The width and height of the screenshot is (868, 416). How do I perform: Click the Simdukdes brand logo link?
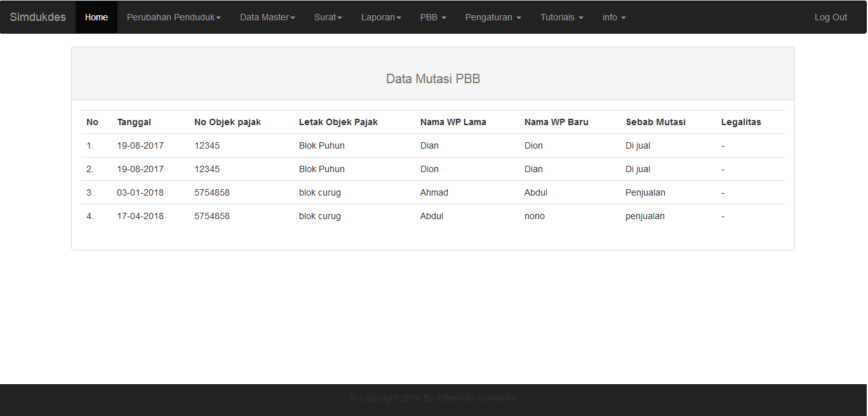(38, 17)
